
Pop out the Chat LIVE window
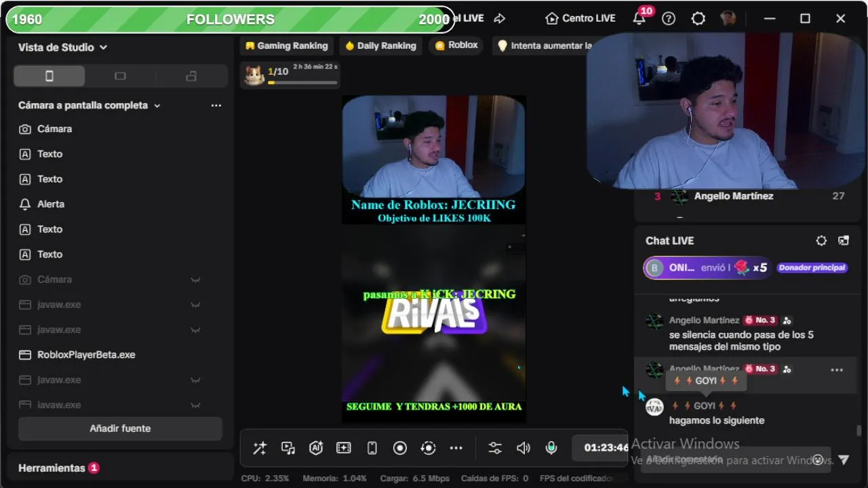click(844, 241)
